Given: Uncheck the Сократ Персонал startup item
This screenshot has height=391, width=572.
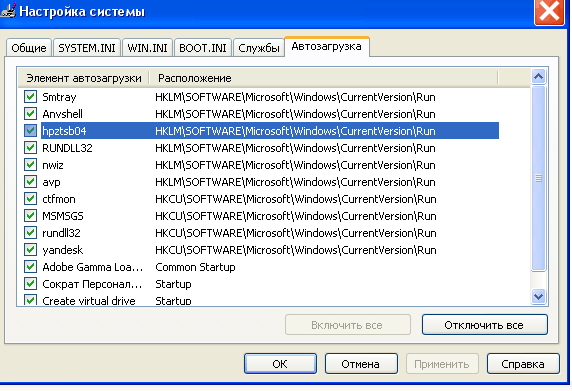Looking at the screenshot, I should (31, 284).
